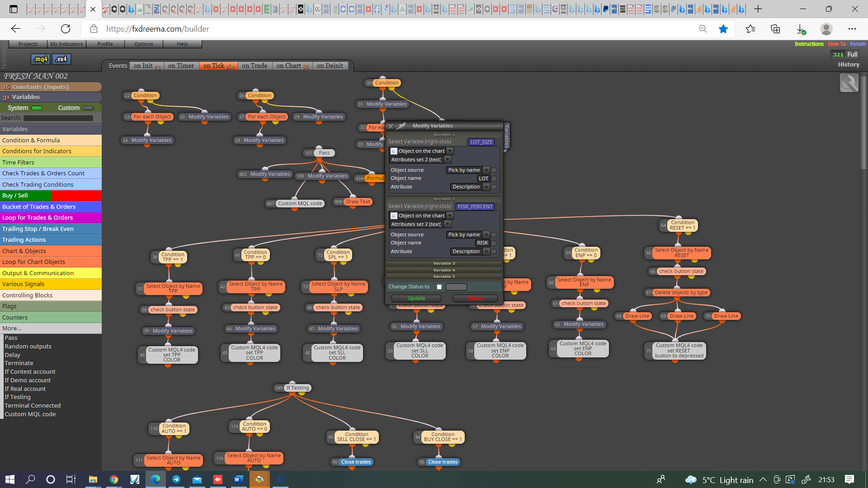Select the LOT_SIZE variable chip
The height and width of the screenshot is (488, 868).
click(x=481, y=142)
